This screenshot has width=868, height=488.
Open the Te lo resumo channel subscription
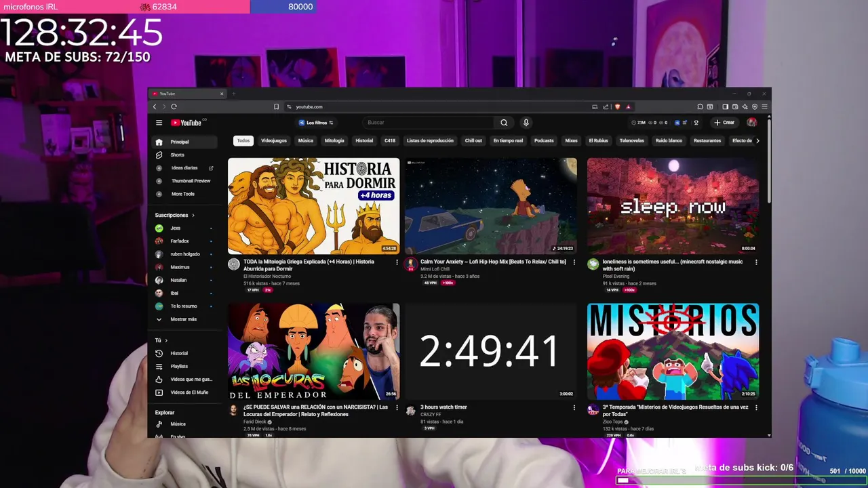coord(185,306)
